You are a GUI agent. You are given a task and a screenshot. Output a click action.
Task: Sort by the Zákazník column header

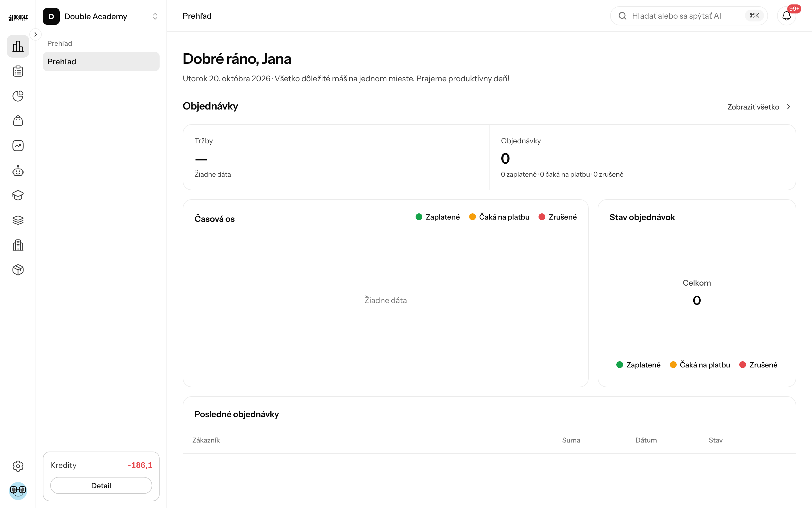[206, 440]
